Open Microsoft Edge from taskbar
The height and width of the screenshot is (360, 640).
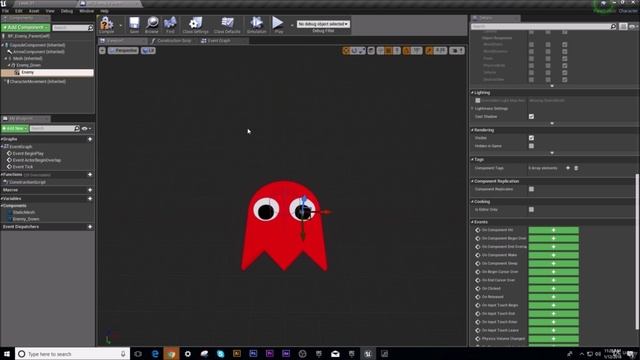(x=155, y=354)
